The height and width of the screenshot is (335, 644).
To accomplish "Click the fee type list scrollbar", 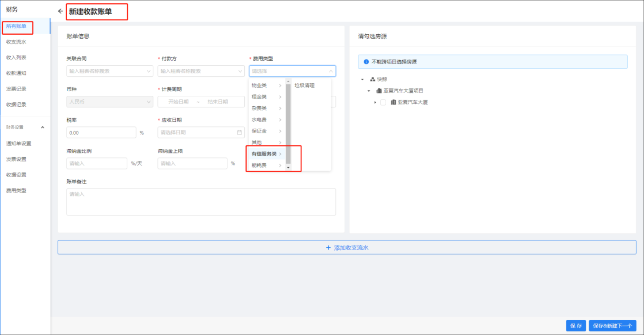I will [288, 122].
